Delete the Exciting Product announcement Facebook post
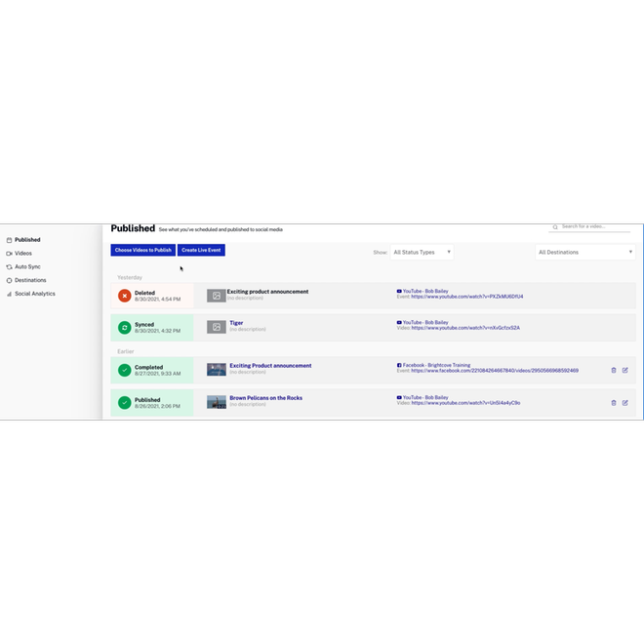Image resolution: width=644 pixels, height=644 pixels. [614, 370]
